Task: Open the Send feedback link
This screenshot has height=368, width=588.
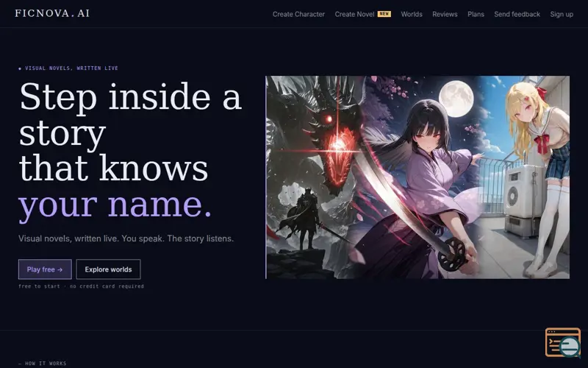Action: 517,14
